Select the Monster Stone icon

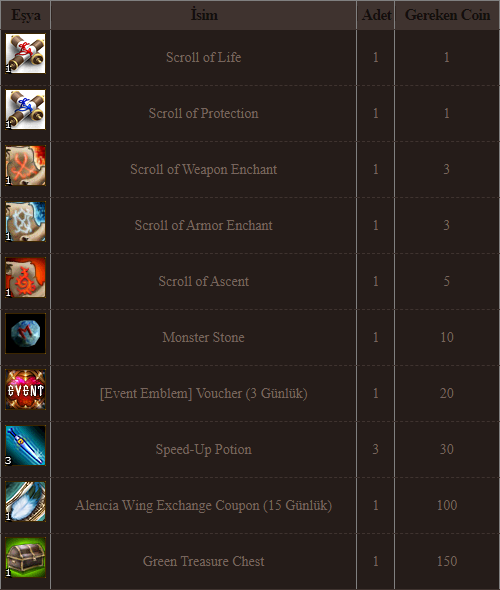tap(25, 333)
